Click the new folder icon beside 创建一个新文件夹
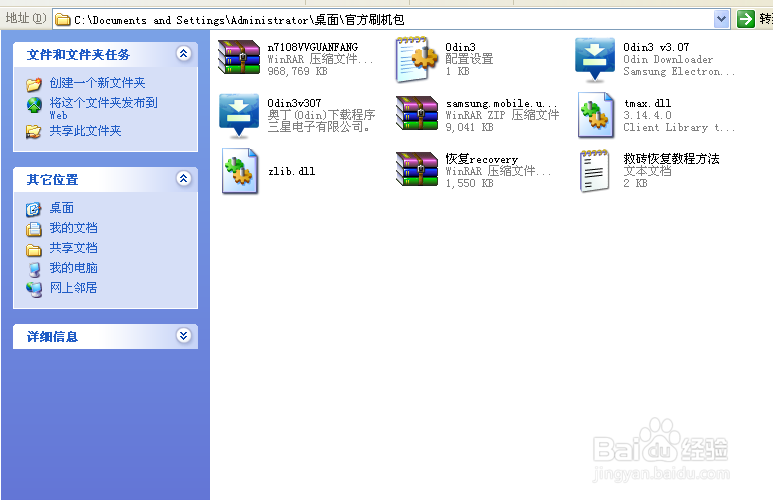 [34, 84]
